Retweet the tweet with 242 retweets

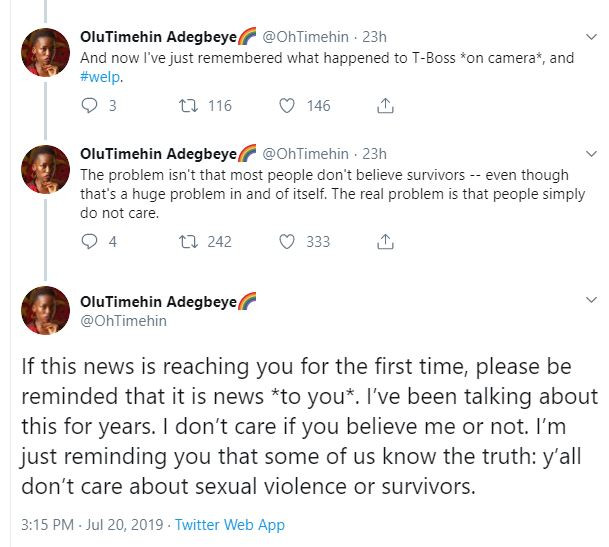pyautogui.click(x=187, y=241)
